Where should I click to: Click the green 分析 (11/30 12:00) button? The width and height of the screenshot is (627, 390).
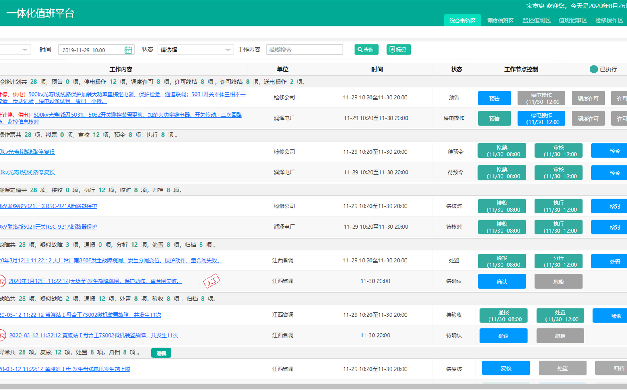559,261
